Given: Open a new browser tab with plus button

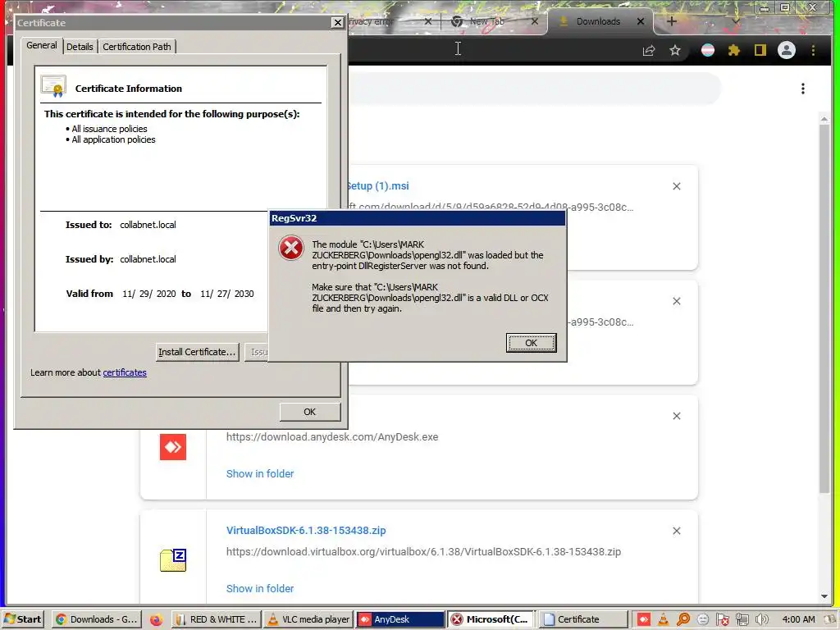Looking at the screenshot, I should [x=672, y=21].
